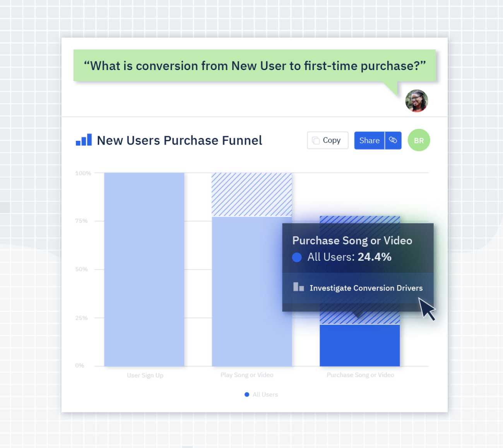503x448 pixels.
Task: Click the Share button
Action: (x=369, y=140)
